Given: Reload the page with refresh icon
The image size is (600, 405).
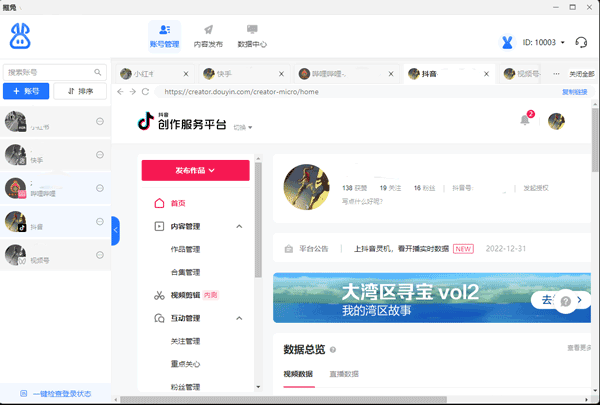Looking at the screenshot, I should [145, 91].
